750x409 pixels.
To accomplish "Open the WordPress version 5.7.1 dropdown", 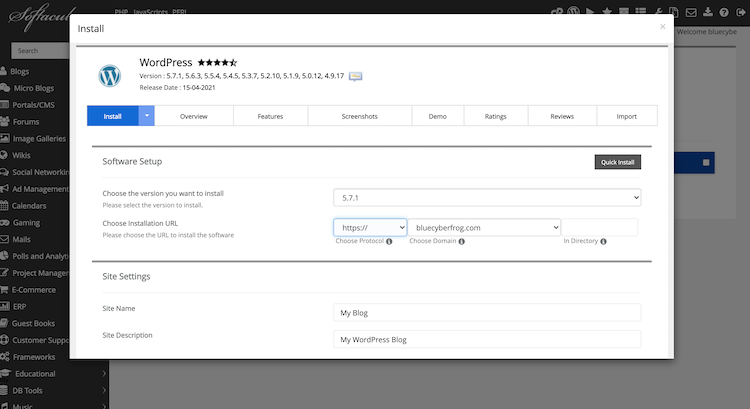I will point(487,198).
